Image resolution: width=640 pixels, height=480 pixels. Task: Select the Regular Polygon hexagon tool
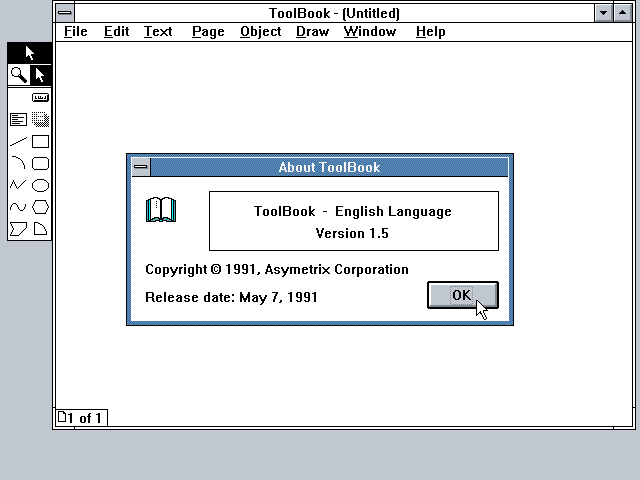pyautogui.click(x=40, y=207)
